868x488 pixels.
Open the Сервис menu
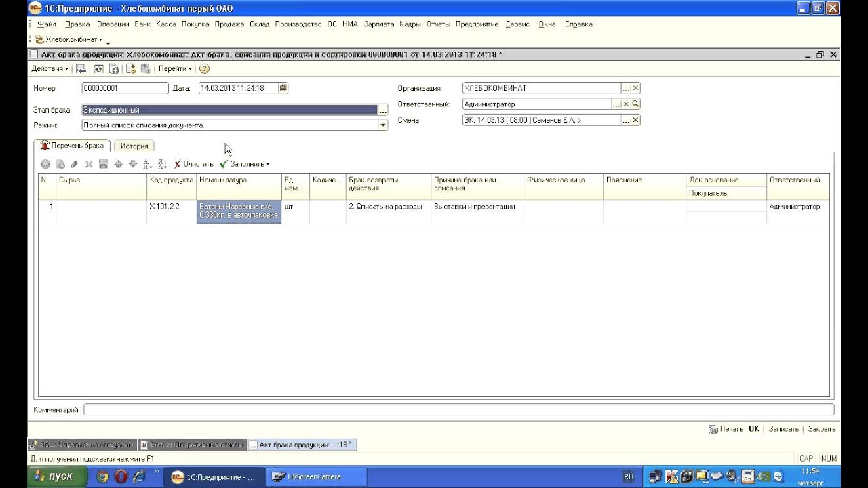(x=517, y=24)
